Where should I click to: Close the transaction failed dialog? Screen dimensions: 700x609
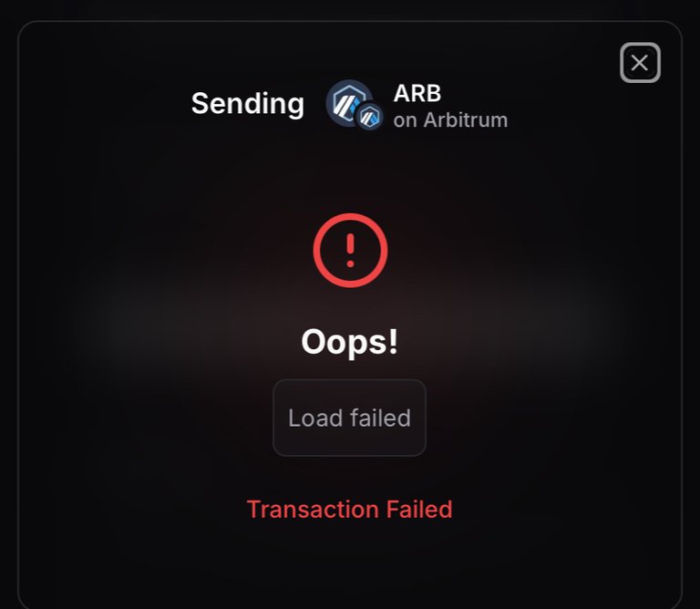[x=640, y=63]
